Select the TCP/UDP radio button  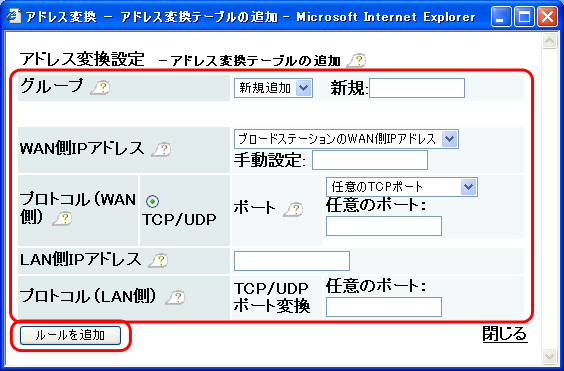153,201
